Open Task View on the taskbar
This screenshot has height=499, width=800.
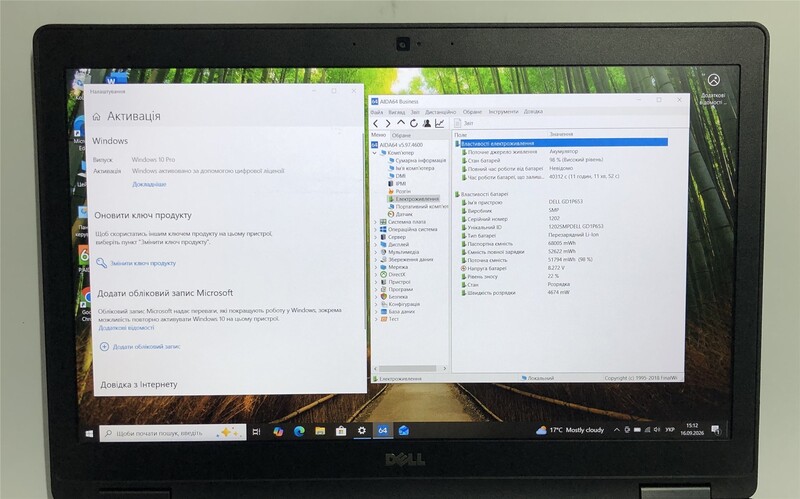point(256,432)
